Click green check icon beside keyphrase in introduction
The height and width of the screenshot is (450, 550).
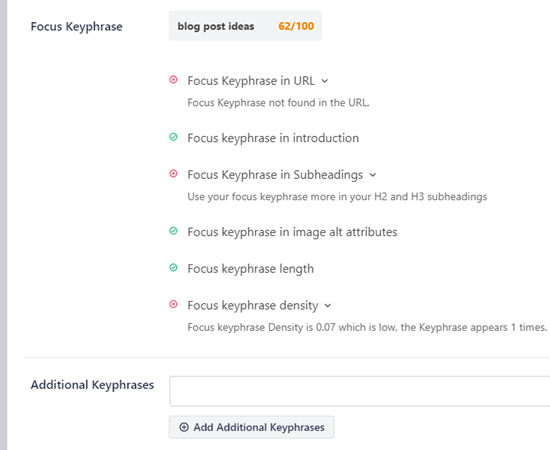[x=173, y=137]
